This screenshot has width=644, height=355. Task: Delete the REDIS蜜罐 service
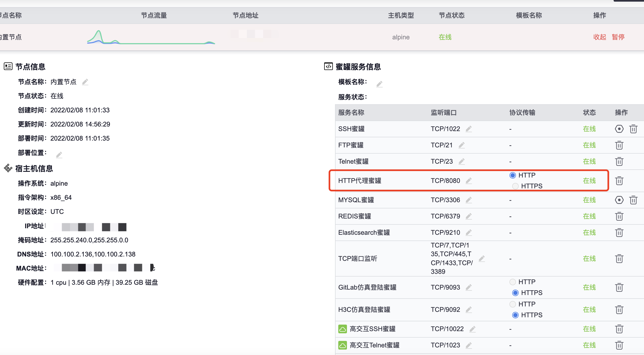click(x=619, y=216)
